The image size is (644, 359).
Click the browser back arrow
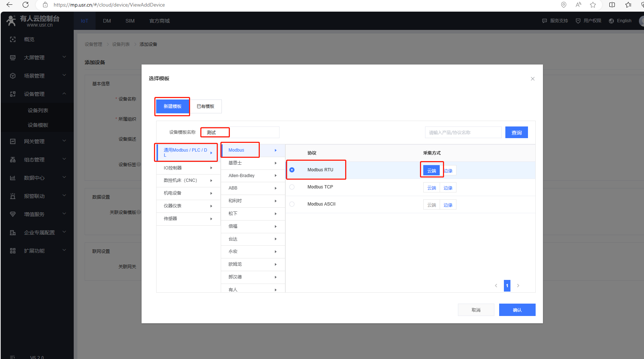[9, 5]
